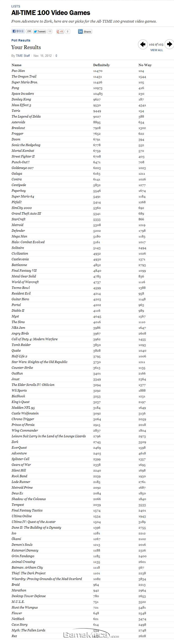Click the Google +1 count bubble
Image resolution: width=174 pixels, height=644 pixels.
tap(67, 32)
